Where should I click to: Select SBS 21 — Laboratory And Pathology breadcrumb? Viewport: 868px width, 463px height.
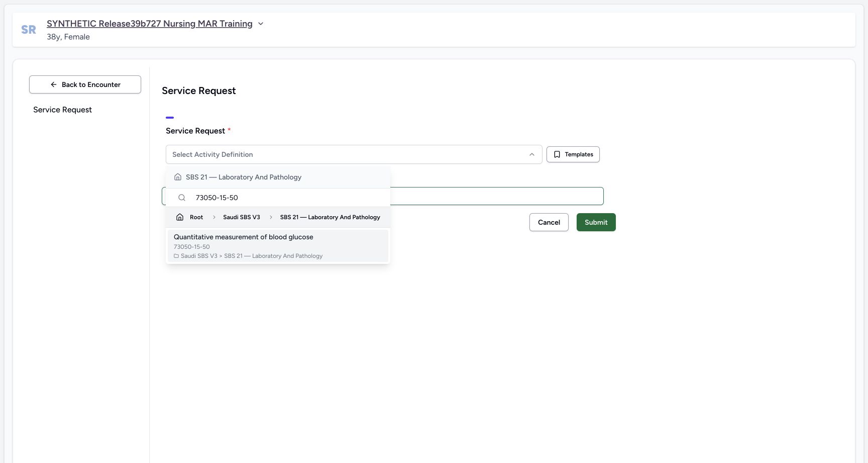pyautogui.click(x=330, y=217)
